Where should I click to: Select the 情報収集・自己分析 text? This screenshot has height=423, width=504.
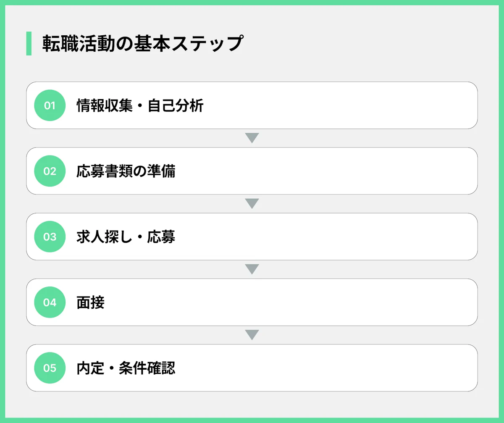click(140, 106)
